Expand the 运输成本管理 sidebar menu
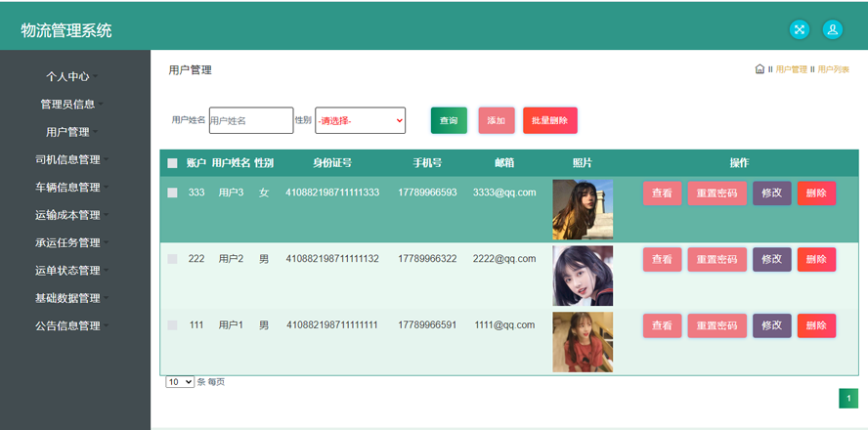 (x=72, y=215)
